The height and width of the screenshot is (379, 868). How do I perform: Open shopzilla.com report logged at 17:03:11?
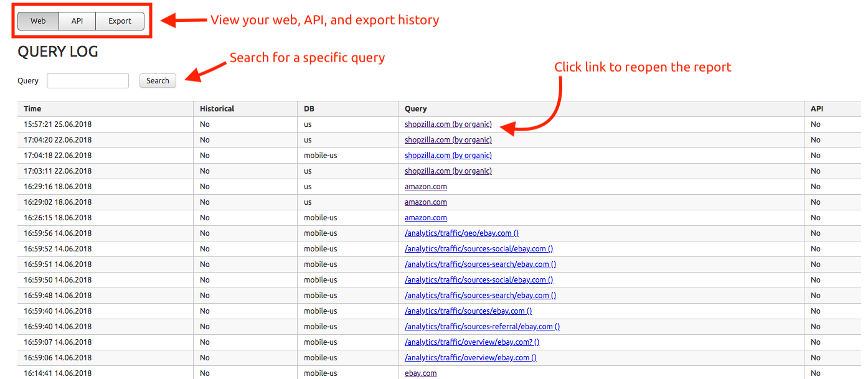(448, 171)
